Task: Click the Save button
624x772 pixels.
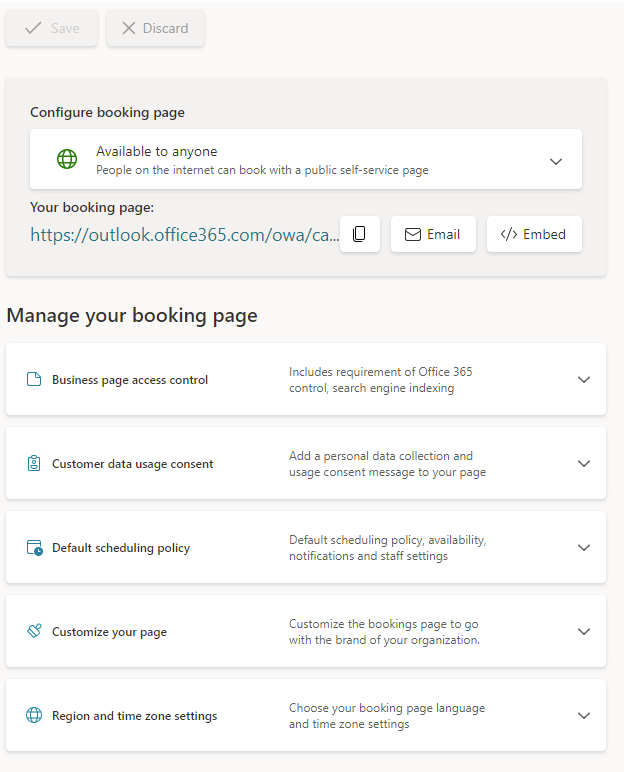Action: [x=51, y=28]
